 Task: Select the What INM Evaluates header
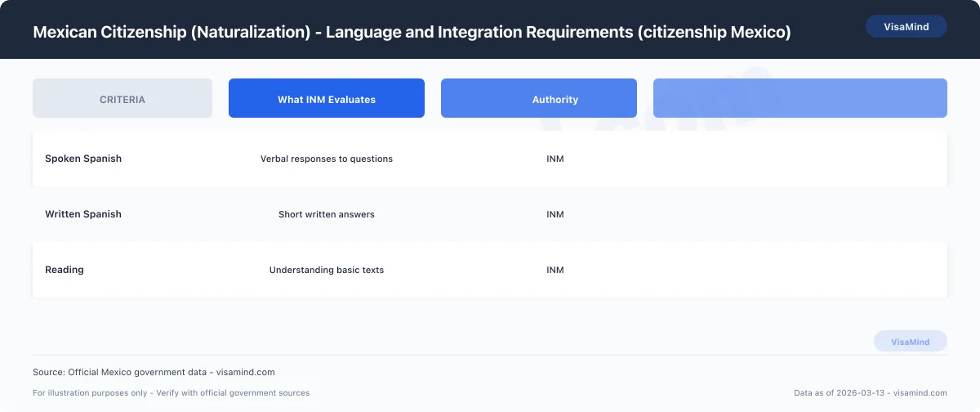click(x=327, y=99)
